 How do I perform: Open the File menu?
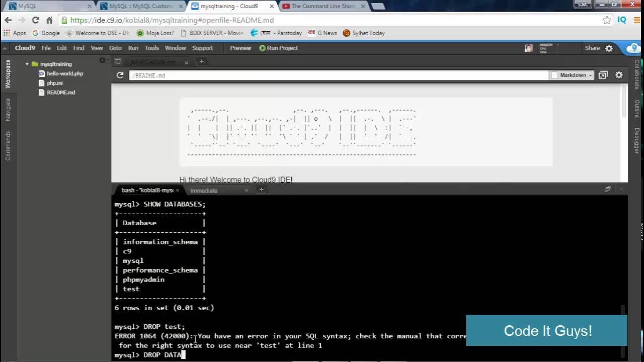pos(46,48)
